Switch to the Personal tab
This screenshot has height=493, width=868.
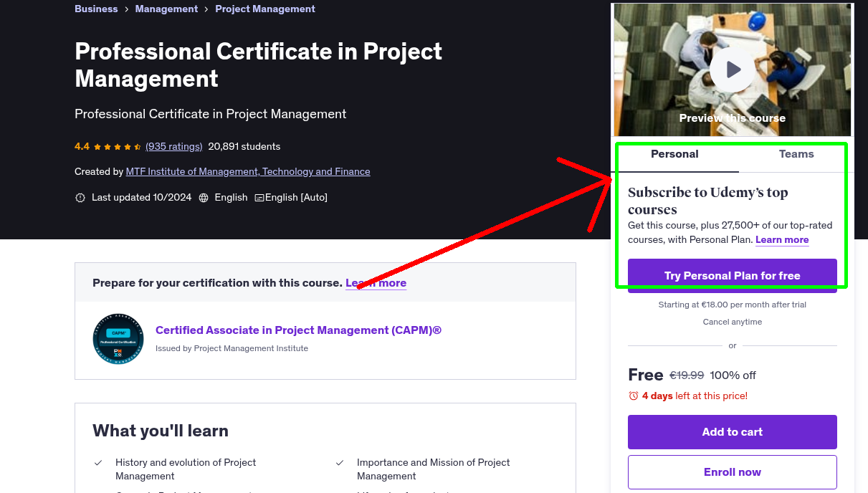(x=674, y=154)
